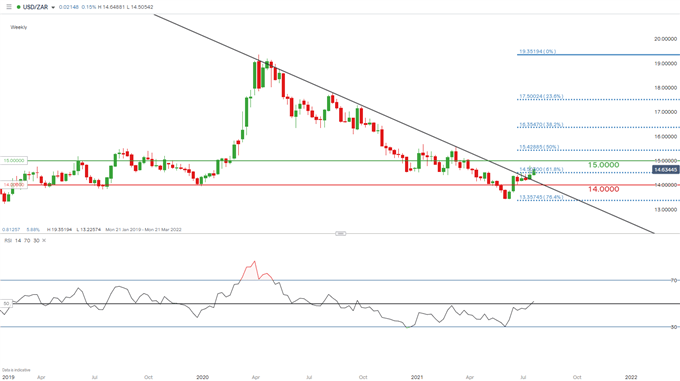Click the RSI indicator label
This screenshot has height=381, width=680.
pyautogui.click(x=8, y=240)
